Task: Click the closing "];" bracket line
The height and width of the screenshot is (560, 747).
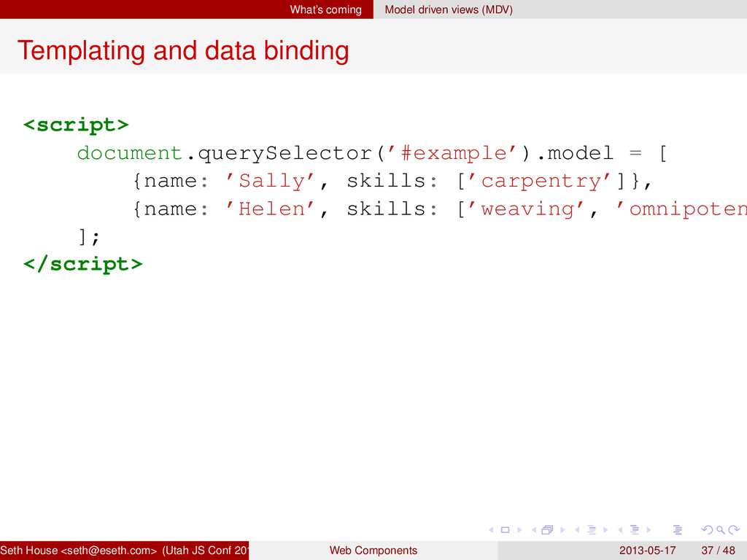Action: click(89, 237)
